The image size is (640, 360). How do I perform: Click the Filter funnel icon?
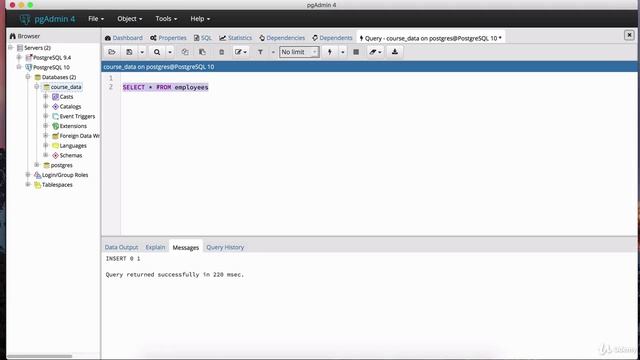260,52
